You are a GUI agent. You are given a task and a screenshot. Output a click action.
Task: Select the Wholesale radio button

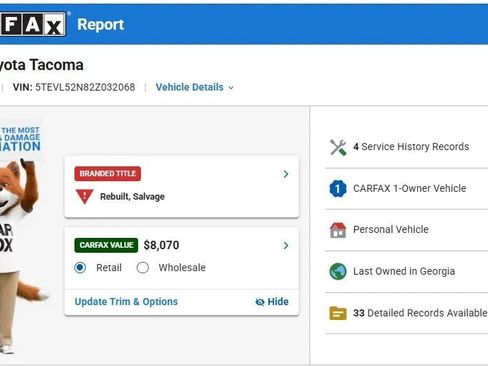(x=143, y=268)
